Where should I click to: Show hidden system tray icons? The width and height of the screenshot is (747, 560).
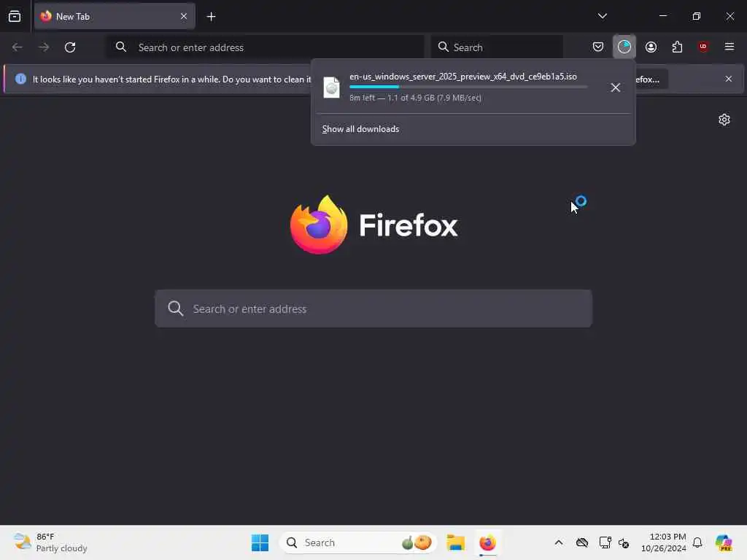[558, 542]
